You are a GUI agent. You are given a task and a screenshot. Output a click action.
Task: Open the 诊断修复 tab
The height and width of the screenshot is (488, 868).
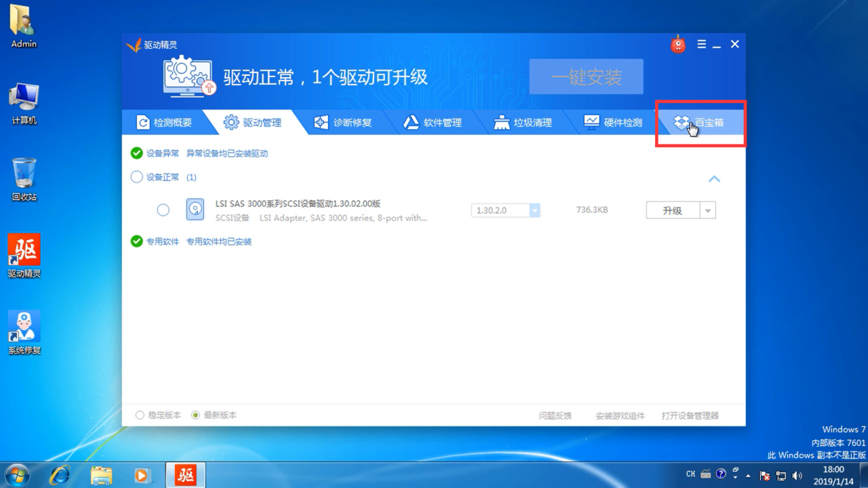coord(342,123)
